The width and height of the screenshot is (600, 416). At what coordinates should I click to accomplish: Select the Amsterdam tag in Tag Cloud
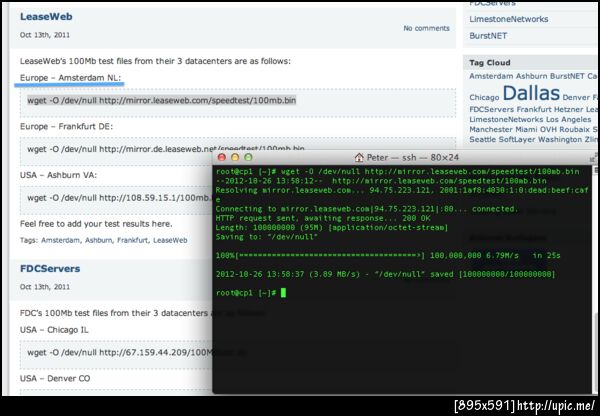pyautogui.click(x=491, y=76)
